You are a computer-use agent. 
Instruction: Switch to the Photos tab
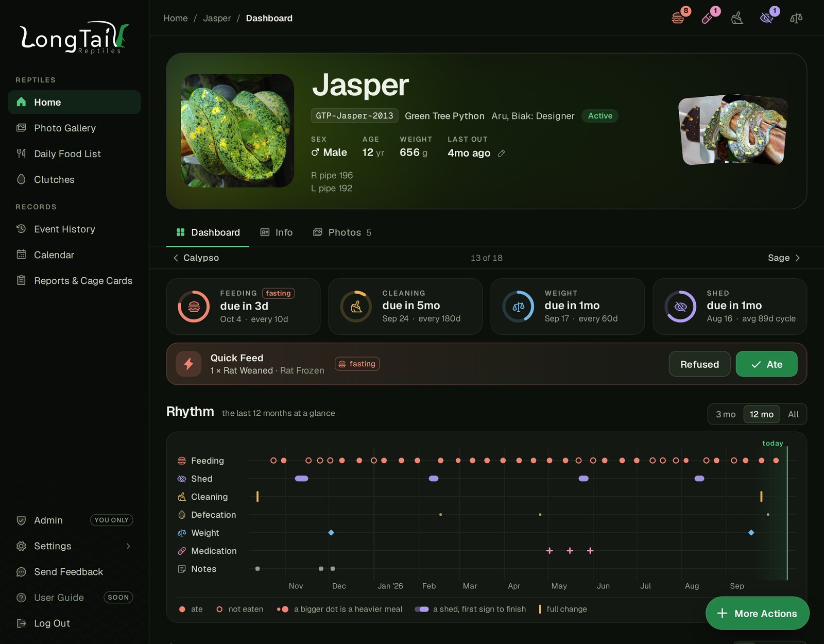pos(342,232)
